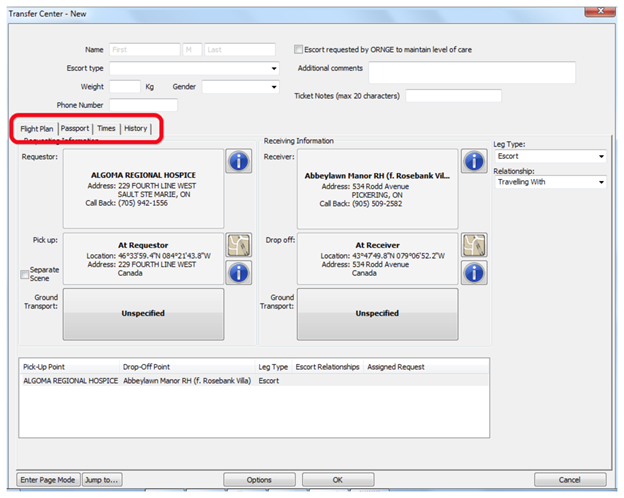Screen dimensions: 624x498
Task: Check Escort requested by ORNGE box
Action: (298, 49)
